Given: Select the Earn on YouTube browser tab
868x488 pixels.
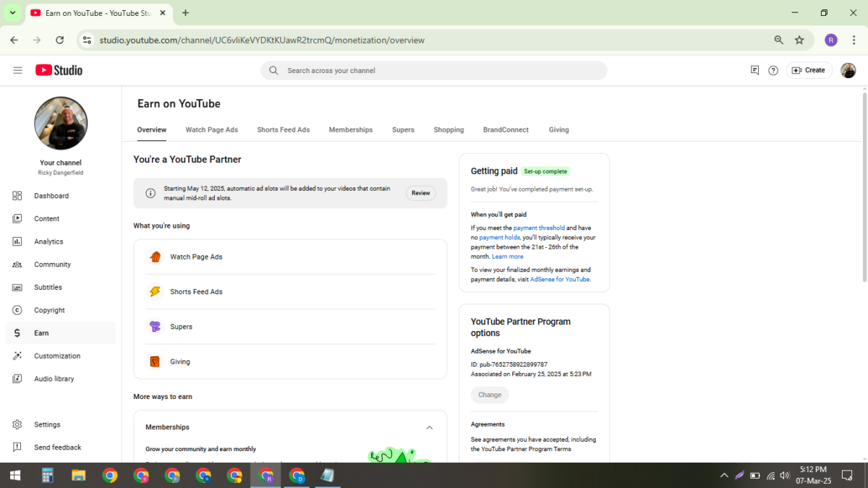Looking at the screenshot, I should click(100, 13).
